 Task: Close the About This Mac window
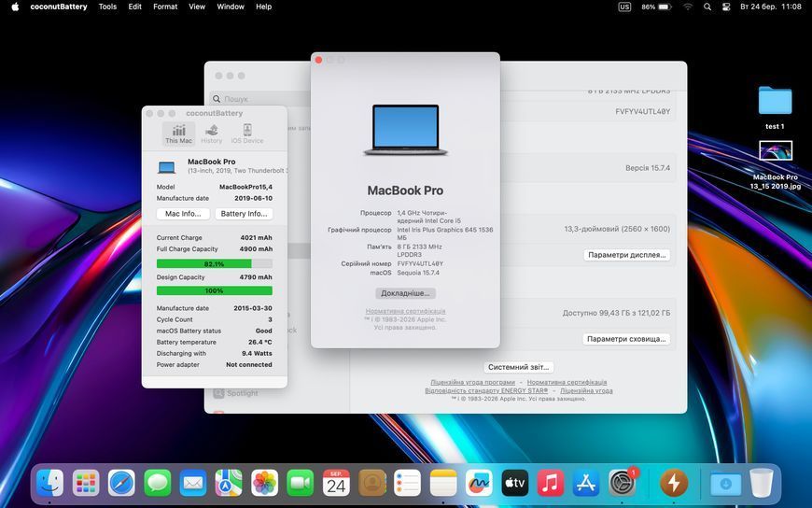coord(318,60)
